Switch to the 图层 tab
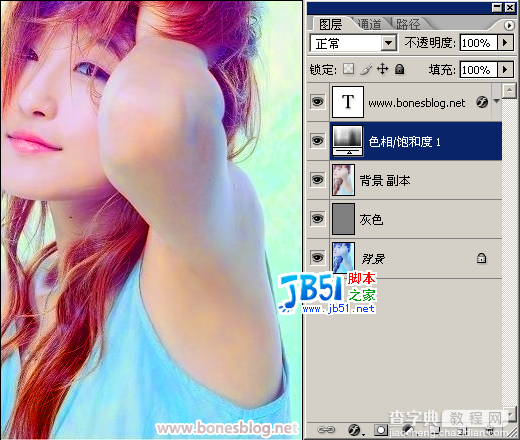 330,24
